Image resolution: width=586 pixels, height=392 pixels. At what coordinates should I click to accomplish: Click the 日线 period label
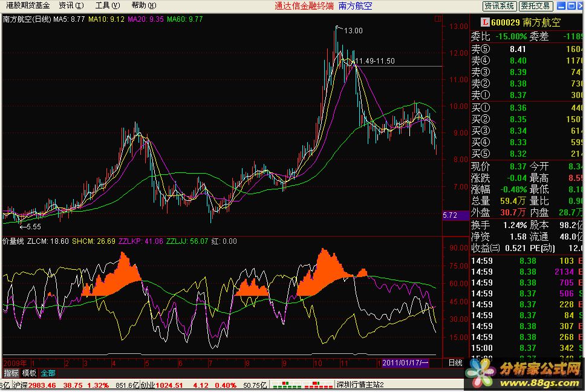[455, 362]
